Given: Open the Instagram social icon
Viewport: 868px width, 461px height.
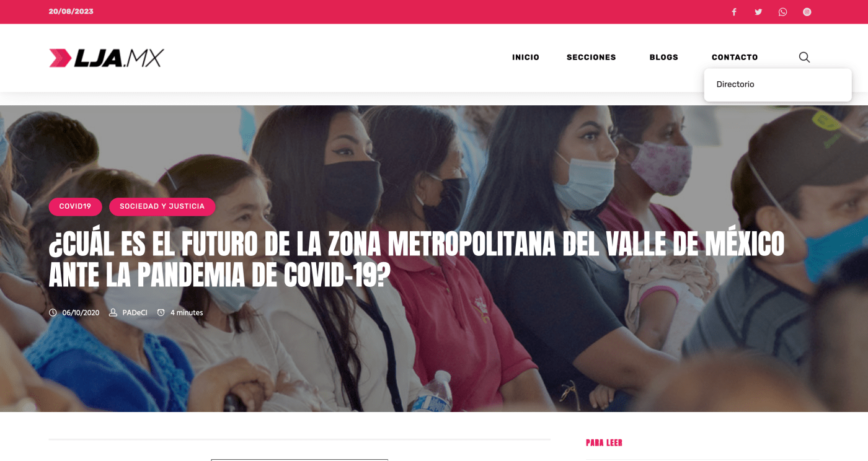Looking at the screenshot, I should pos(807,12).
